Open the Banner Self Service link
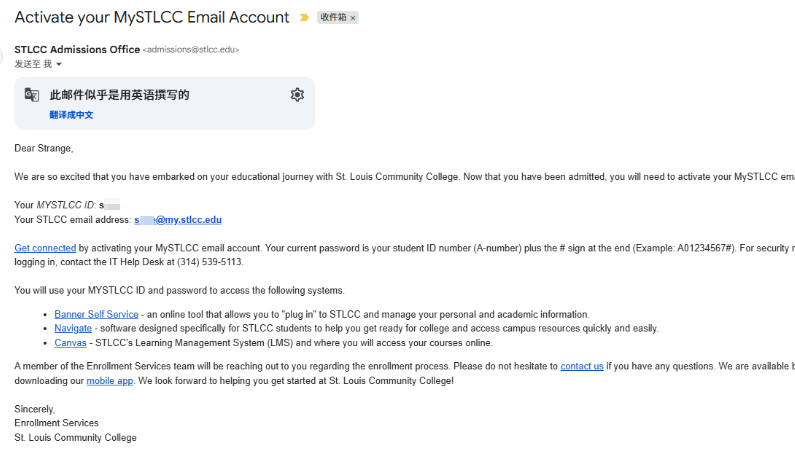Viewport: 795px width, 462px height. pyautogui.click(x=96, y=314)
